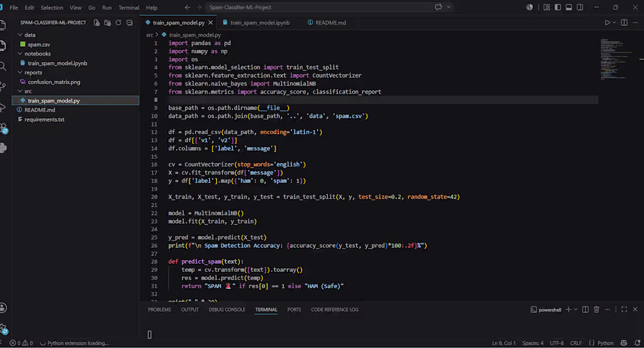Toggle secondary side bar visibility
The image size is (644, 348).
[580, 8]
